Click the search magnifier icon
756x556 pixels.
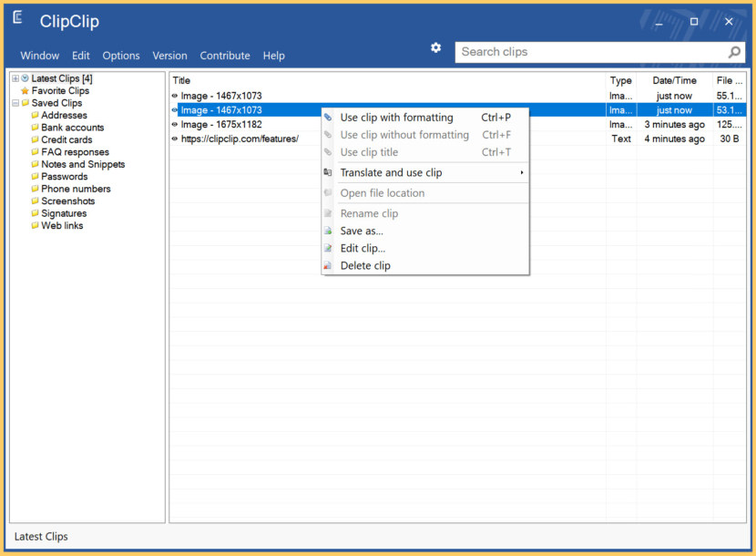(x=734, y=52)
